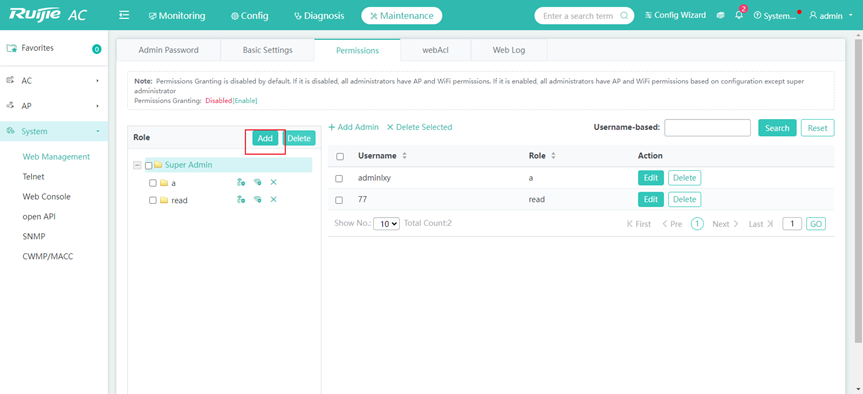863x394 pixels.
Task: Open the notification bell with badge 2
Action: click(x=739, y=15)
